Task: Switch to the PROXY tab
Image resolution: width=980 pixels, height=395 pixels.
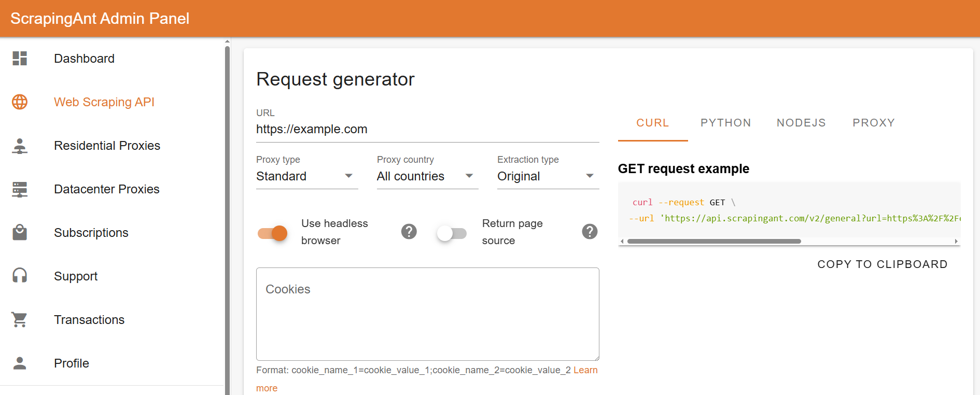Action: pyautogui.click(x=874, y=123)
